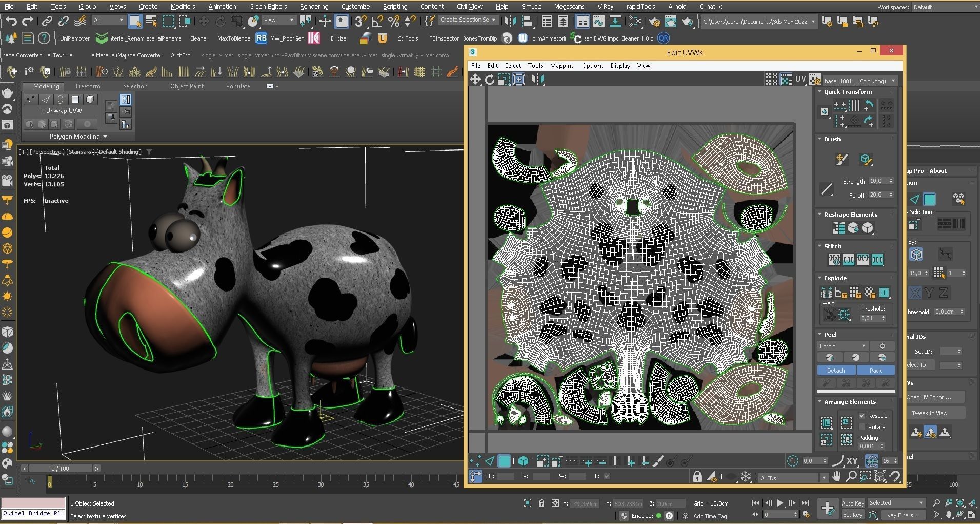
Task: Click the Pan view hand icon in UV editor
Action: click(x=836, y=477)
